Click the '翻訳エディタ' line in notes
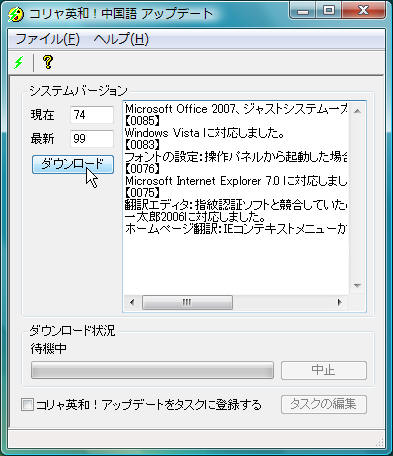This screenshot has width=393, height=456. (x=236, y=205)
